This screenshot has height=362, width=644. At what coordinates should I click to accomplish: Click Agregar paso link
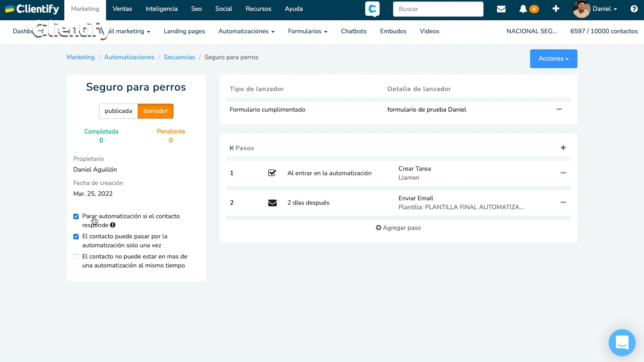(x=398, y=228)
